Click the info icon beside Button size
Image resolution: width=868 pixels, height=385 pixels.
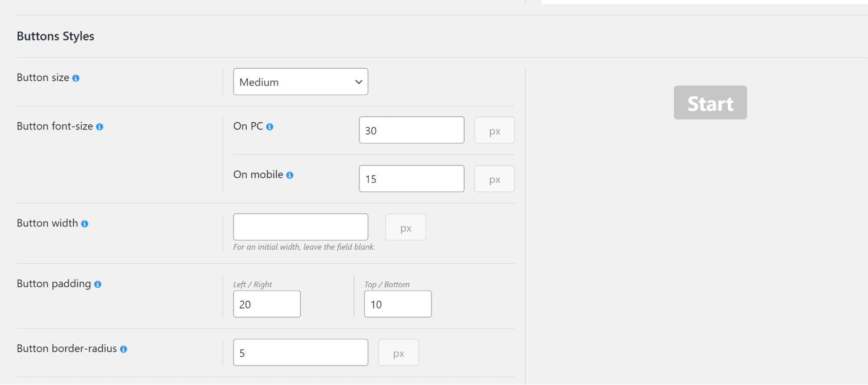[76, 78]
